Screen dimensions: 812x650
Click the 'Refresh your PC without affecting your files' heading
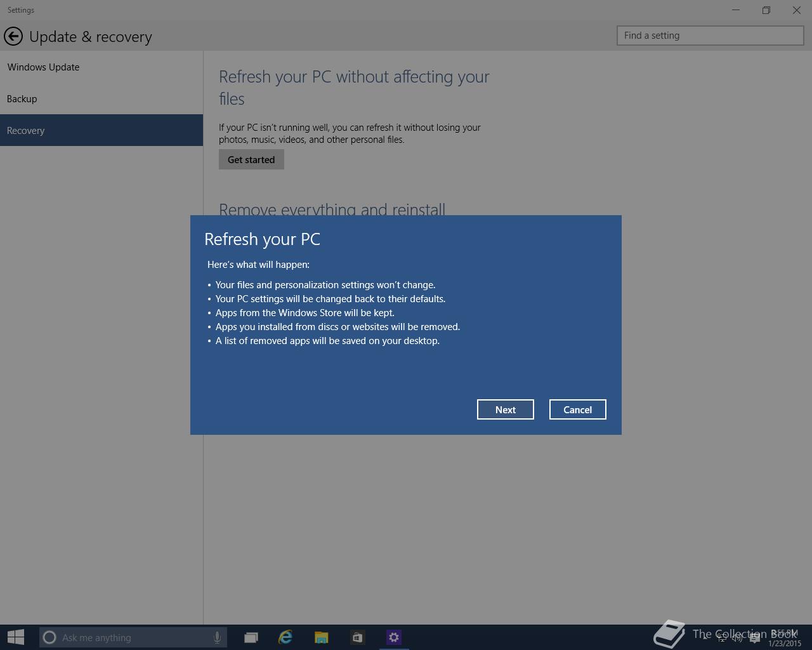click(354, 88)
